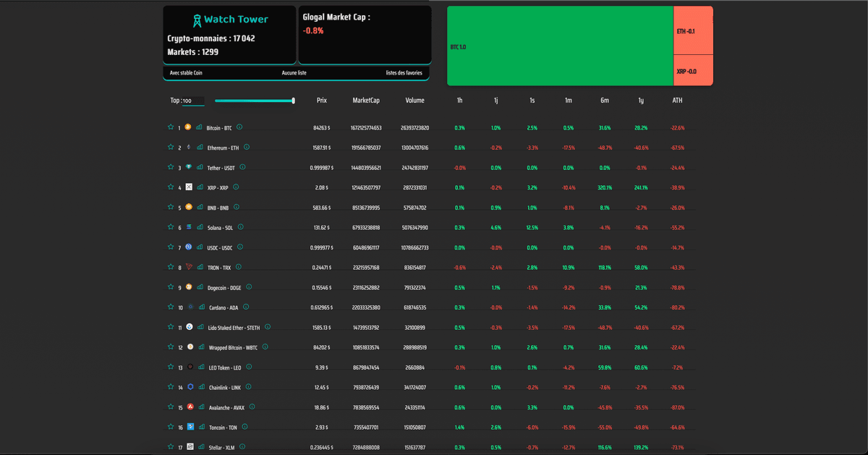Sort by 1h change column
The image size is (868, 455).
(x=459, y=101)
